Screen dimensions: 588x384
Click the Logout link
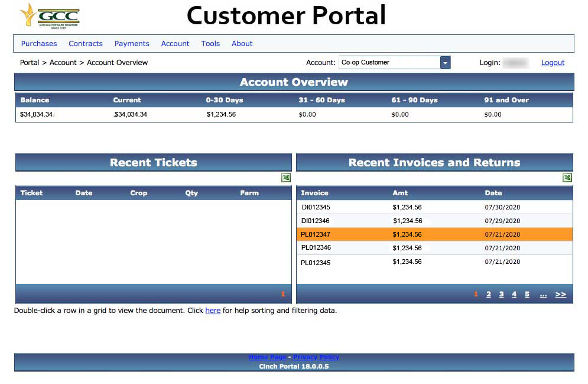553,63
